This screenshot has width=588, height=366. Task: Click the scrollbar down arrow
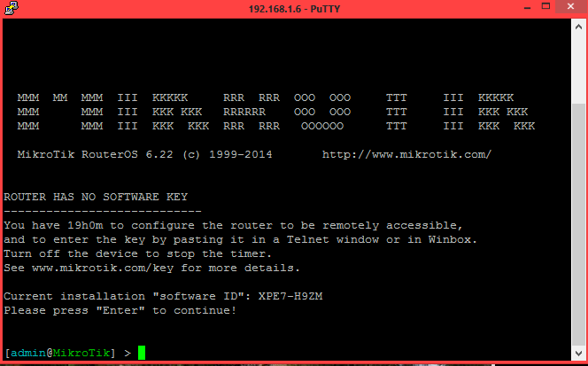coord(578,354)
